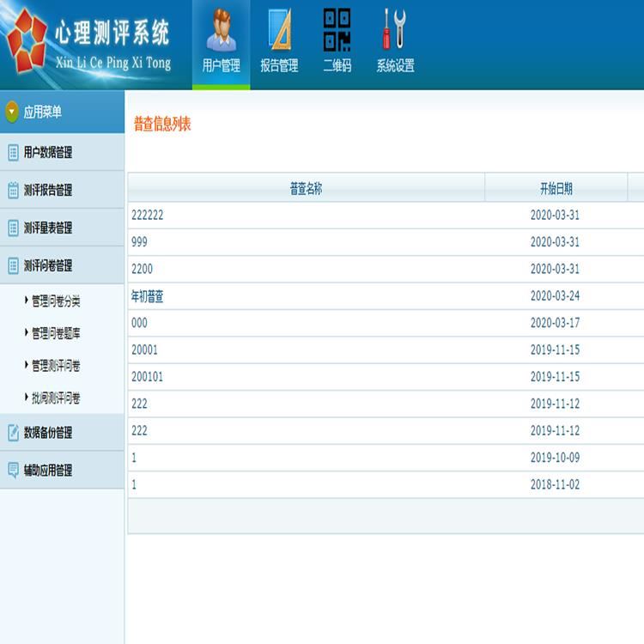Select the survey named 2200

[142, 269]
